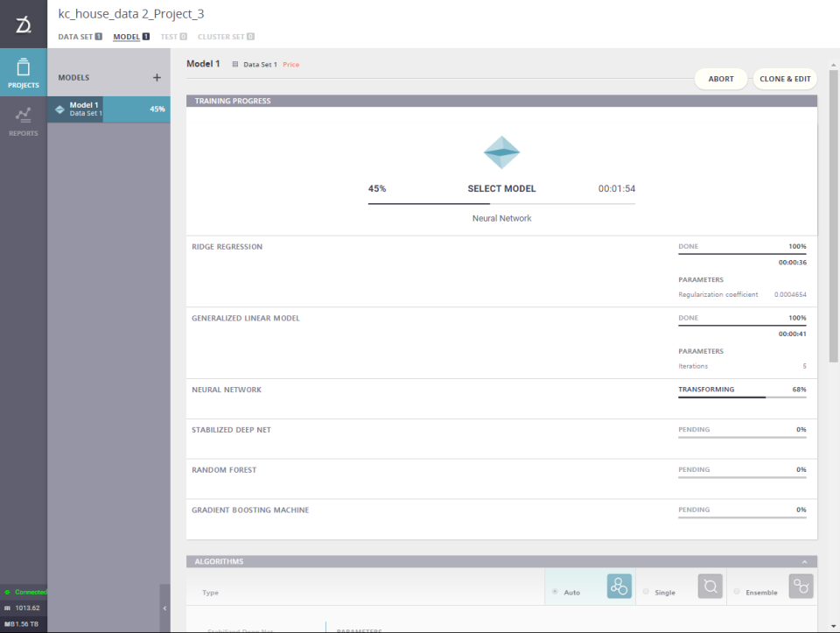Image resolution: width=840 pixels, height=633 pixels.
Task: Click the application logo in the top-left corner
Action: tap(23, 24)
